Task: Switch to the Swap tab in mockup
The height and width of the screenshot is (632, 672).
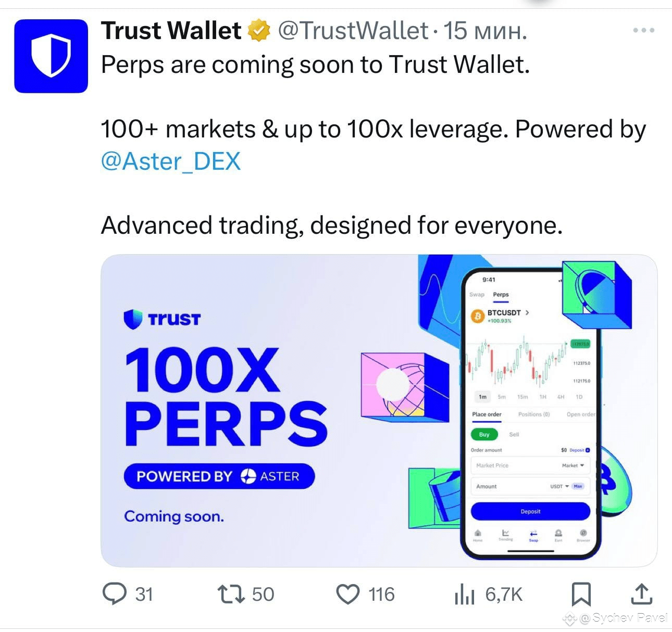Action: click(477, 295)
